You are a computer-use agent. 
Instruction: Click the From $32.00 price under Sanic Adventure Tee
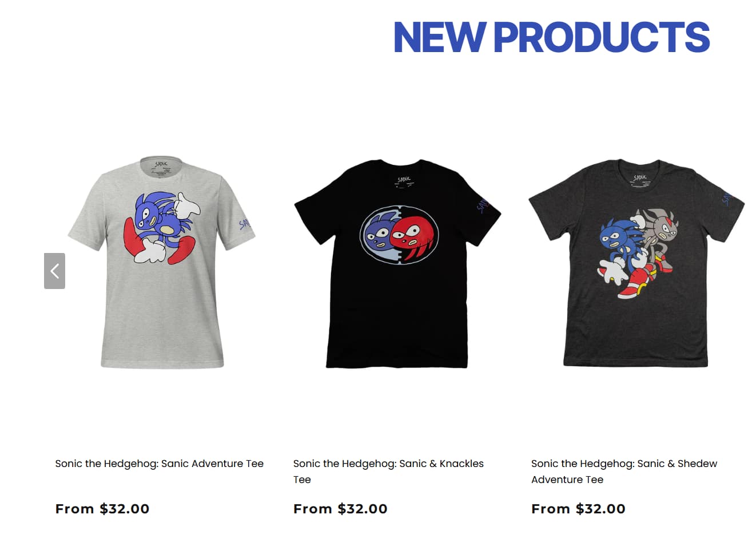[102, 509]
